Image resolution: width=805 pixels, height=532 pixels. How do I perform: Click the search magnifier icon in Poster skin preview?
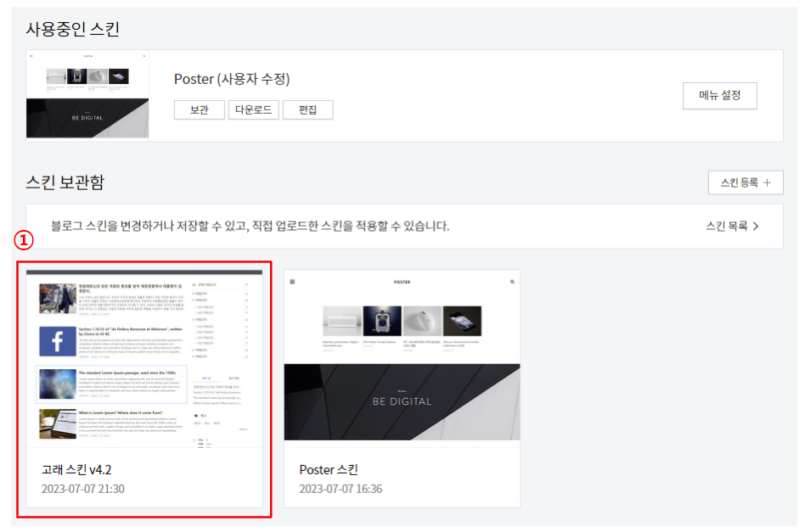(x=512, y=282)
